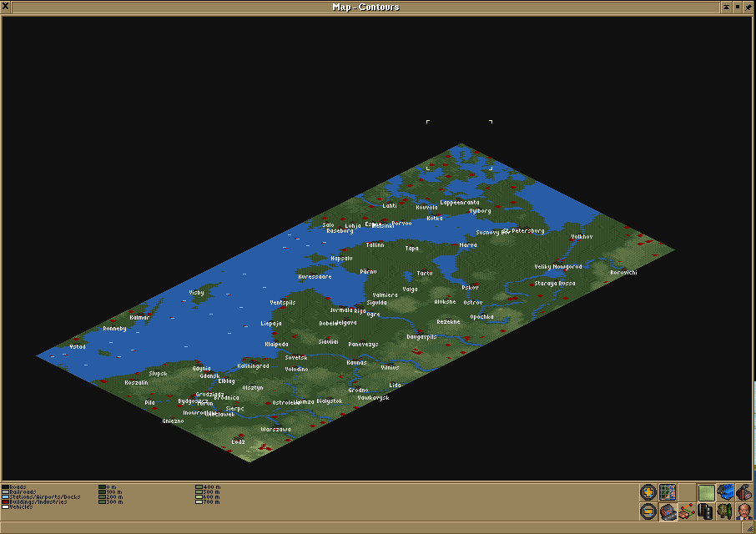Click the Lappeenranta town label
Viewport: 756px width, 534px height.
tap(460, 203)
